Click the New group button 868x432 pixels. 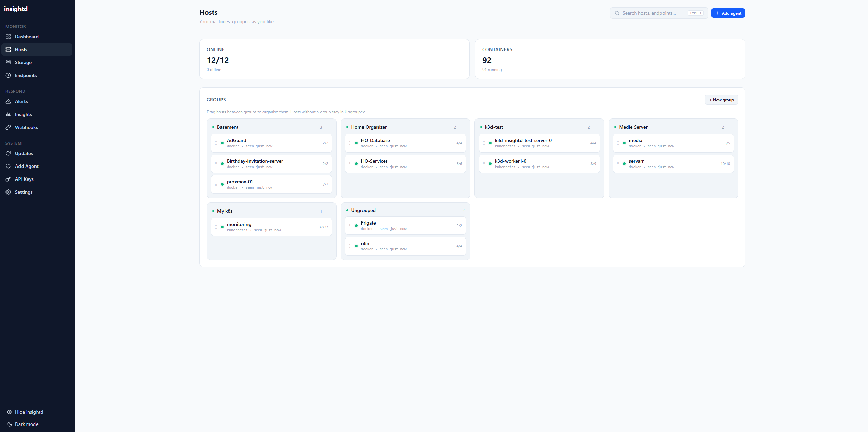pyautogui.click(x=721, y=100)
